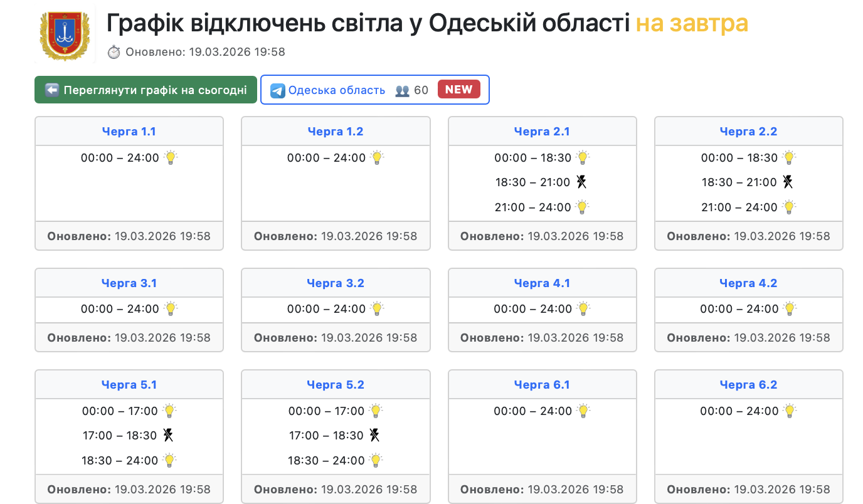Viewport: 863px width, 504px height.
Task: Click the light bulb icon in the Черга 6.1 card
Action: point(583,411)
